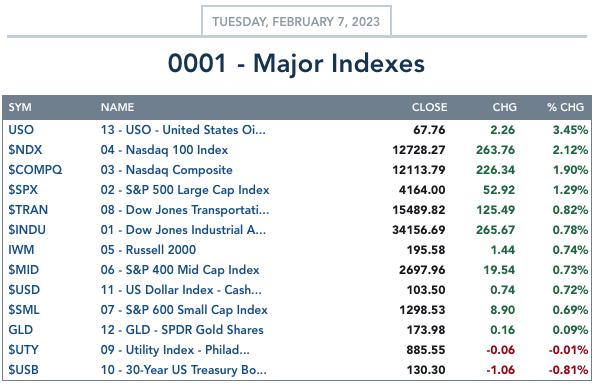Sort table by CLOSE column header
Screen dimensions: 596x388
430,107
